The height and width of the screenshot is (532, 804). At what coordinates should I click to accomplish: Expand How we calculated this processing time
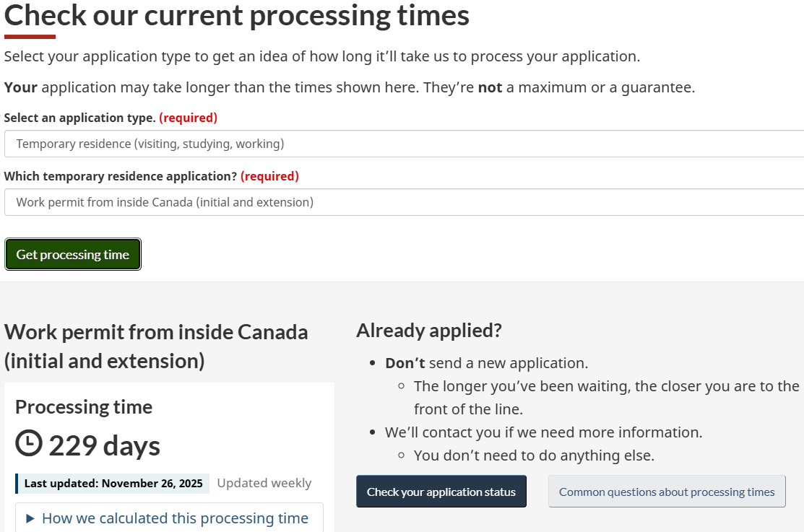click(175, 518)
